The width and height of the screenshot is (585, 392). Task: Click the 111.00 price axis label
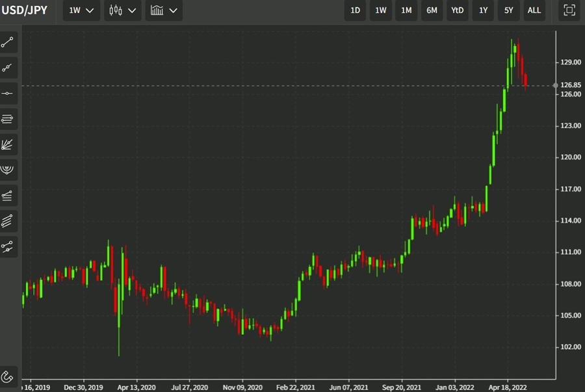click(x=571, y=252)
